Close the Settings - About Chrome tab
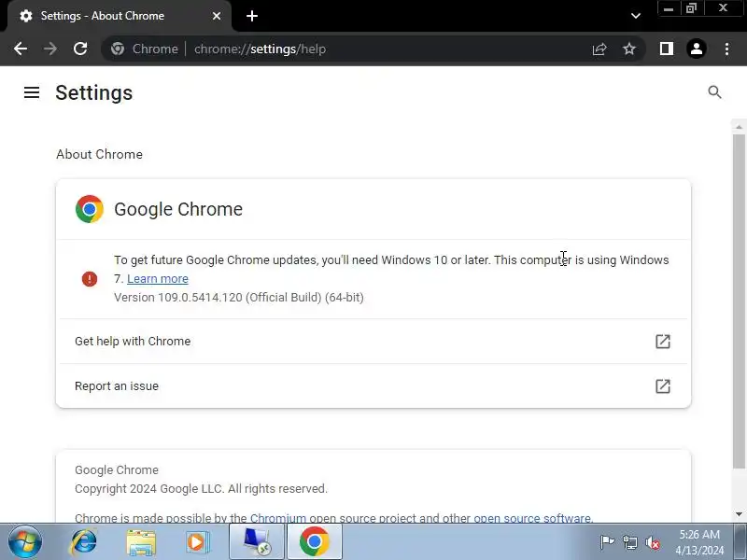The image size is (747, 560). [x=217, y=16]
